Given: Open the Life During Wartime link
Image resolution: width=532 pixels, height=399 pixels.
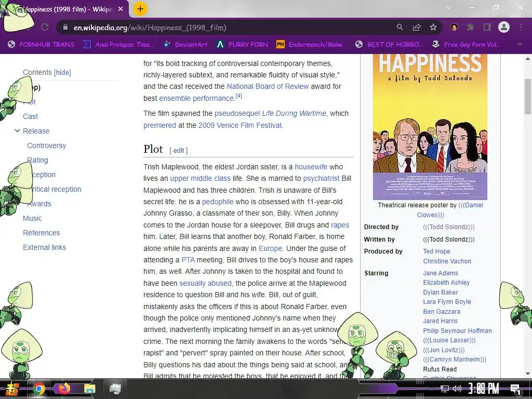Looking at the screenshot, I should 294,113.
